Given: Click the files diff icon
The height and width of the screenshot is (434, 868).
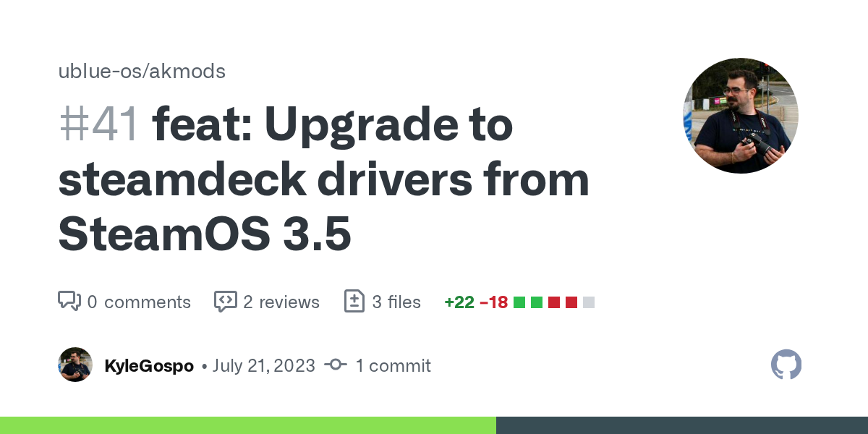Looking at the screenshot, I should [354, 302].
